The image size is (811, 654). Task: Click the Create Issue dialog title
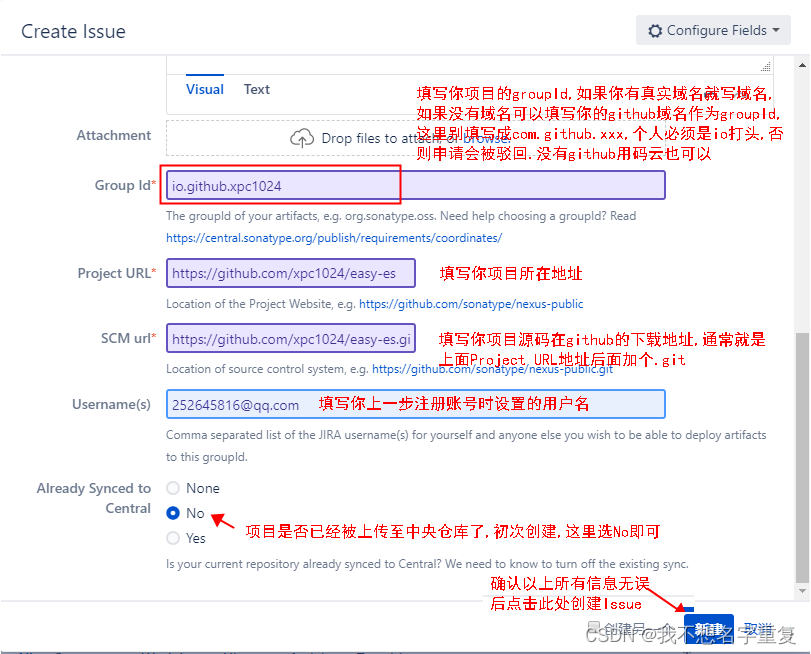pyautogui.click(x=73, y=31)
